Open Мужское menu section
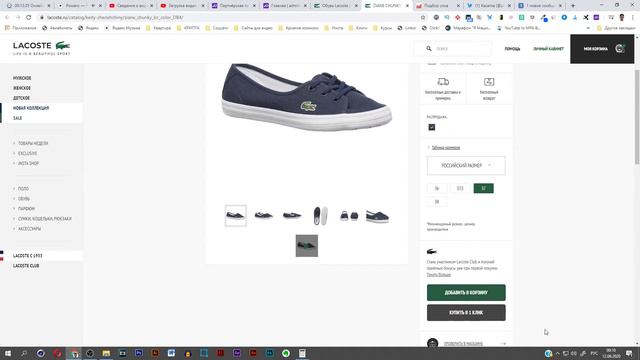Screen dimensions: 640x360 click(22, 78)
